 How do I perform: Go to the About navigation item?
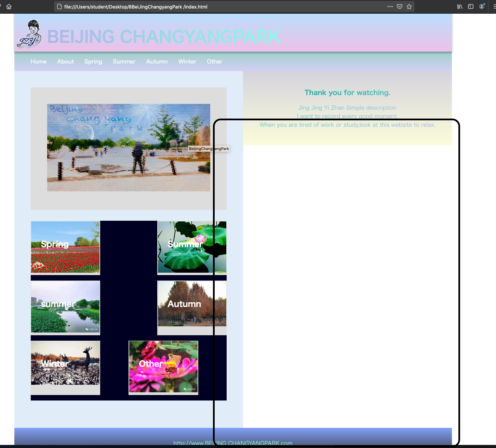point(65,62)
